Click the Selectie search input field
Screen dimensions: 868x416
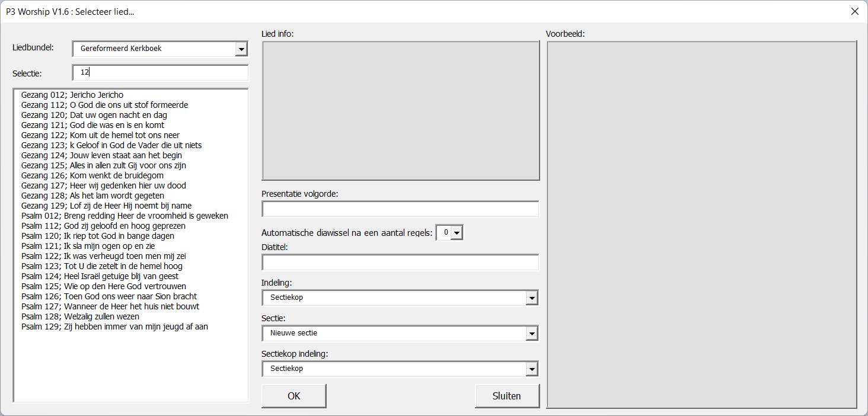[x=160, y=72]
